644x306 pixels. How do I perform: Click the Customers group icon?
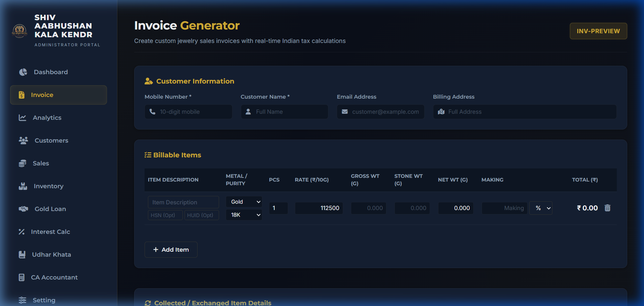click(x=23, y=141)
